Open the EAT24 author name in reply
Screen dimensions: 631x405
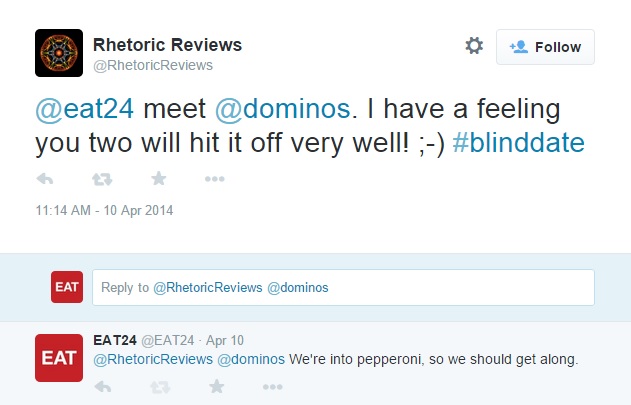pos(115,340)
